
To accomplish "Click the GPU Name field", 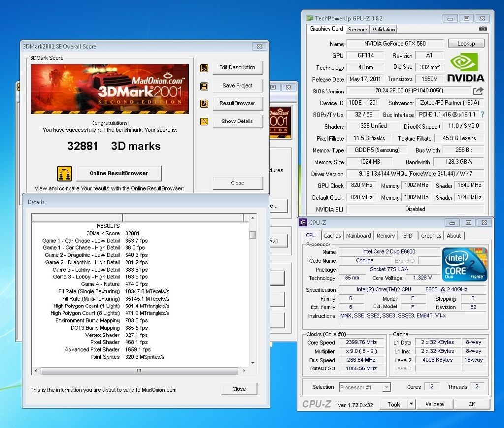I will pyautogui.click(x=395, y=44).
